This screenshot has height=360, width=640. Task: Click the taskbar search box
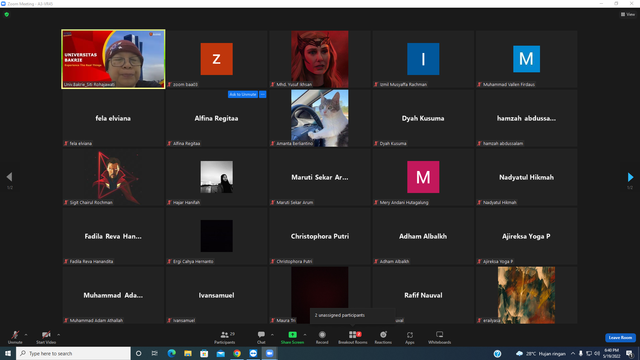click(73, 353)
